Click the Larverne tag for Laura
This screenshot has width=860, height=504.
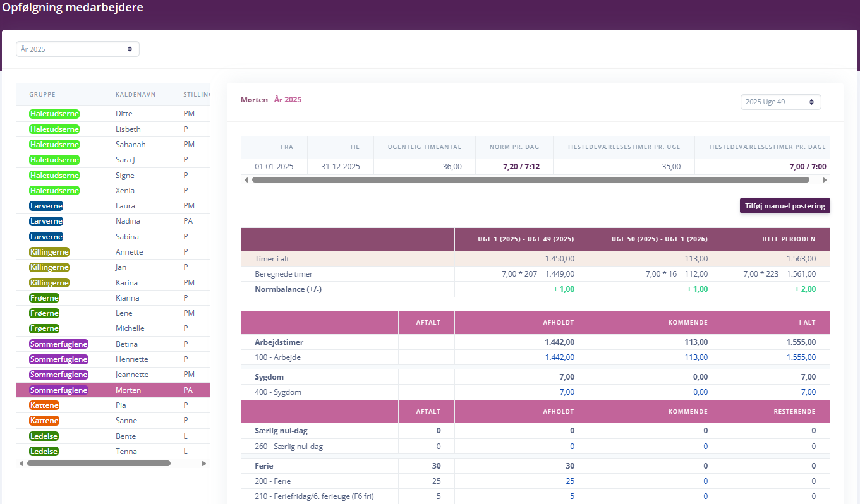click(46, 206)
